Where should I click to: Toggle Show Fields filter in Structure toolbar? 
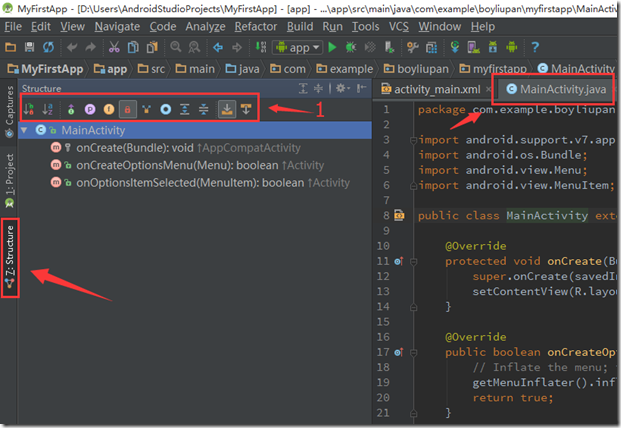click(108, 108)
